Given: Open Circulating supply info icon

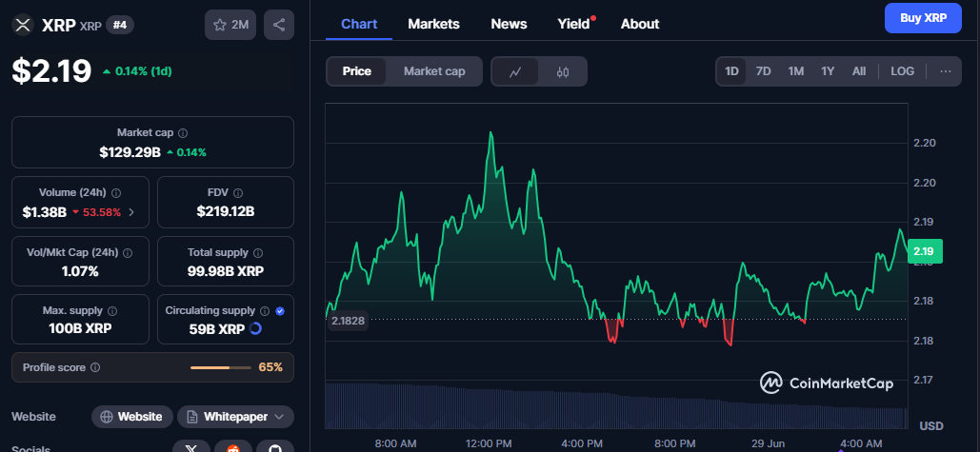Looking at the screenshot, I should point(265,310).
